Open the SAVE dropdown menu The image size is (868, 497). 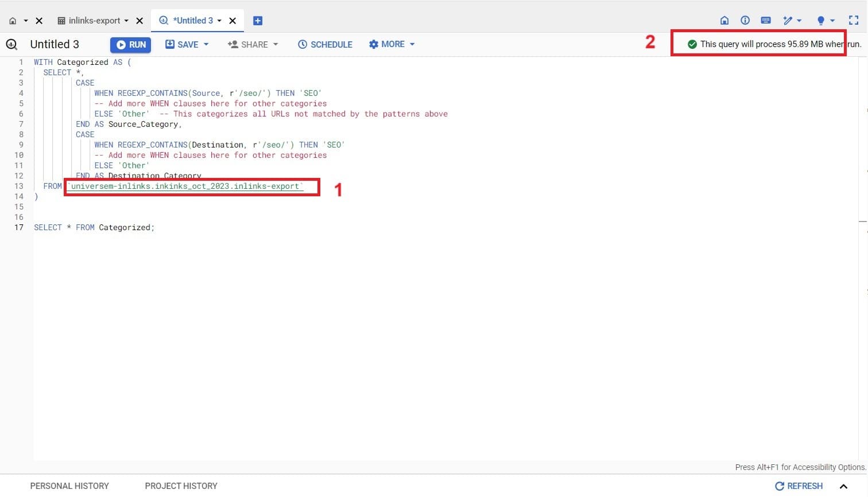pos(187,45)
